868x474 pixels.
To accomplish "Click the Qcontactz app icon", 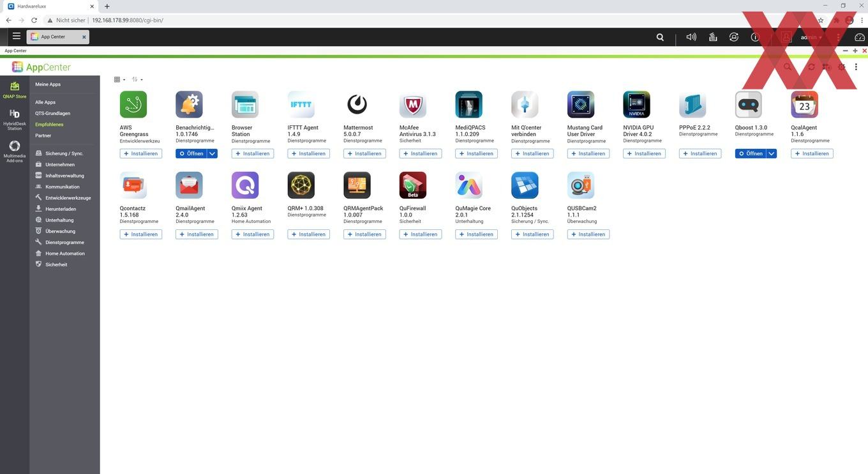I will 133,185.
